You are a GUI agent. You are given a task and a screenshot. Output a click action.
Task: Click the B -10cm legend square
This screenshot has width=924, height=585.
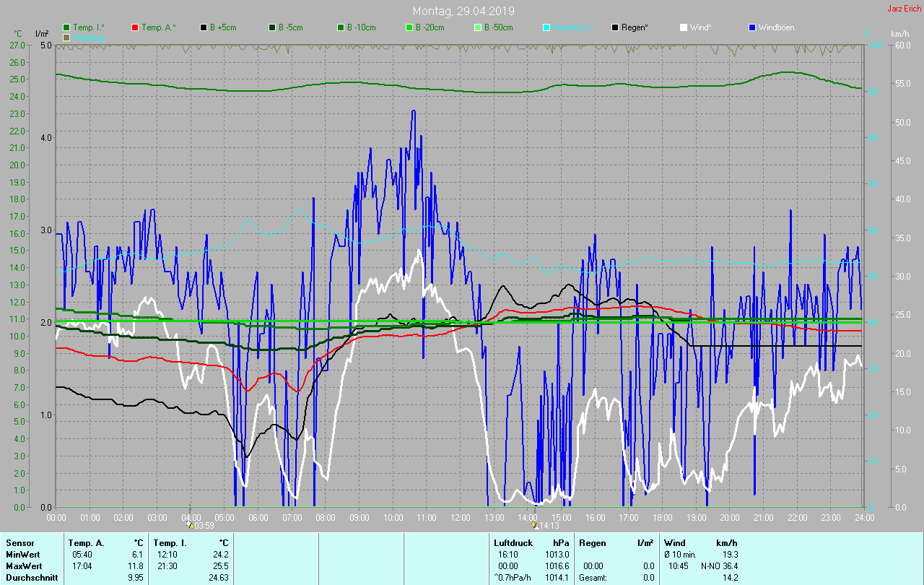pos(340,27)
